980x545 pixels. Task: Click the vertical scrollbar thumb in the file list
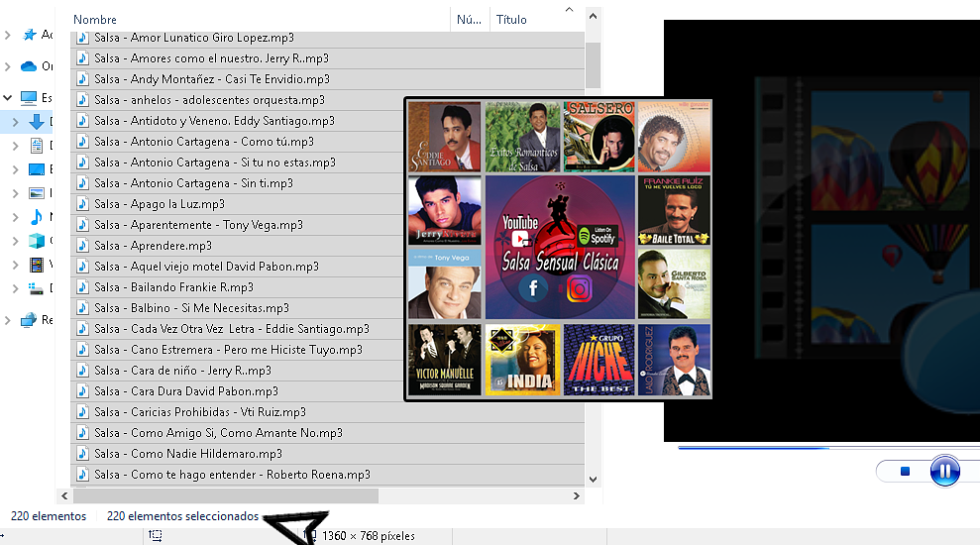[x=594, y=65]
